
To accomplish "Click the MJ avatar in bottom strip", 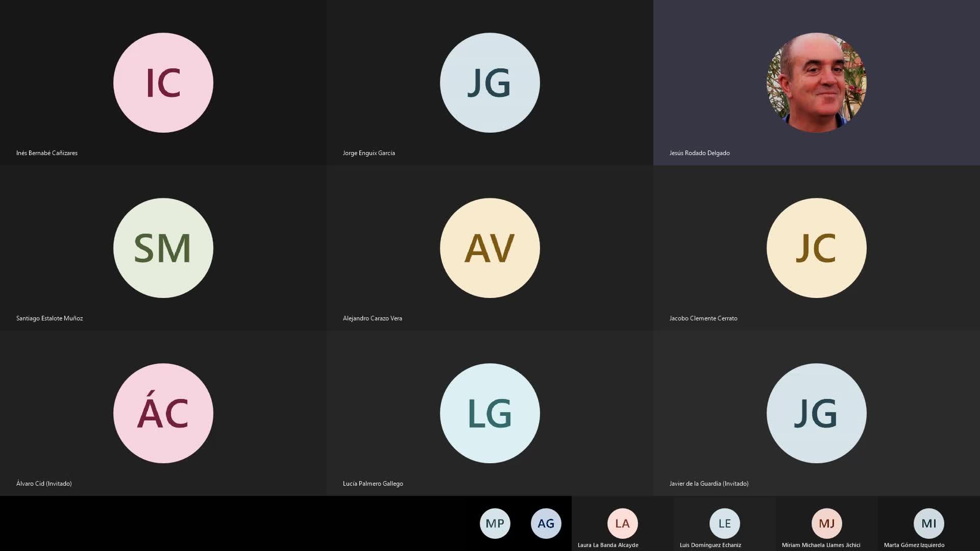I will (826, 523).
